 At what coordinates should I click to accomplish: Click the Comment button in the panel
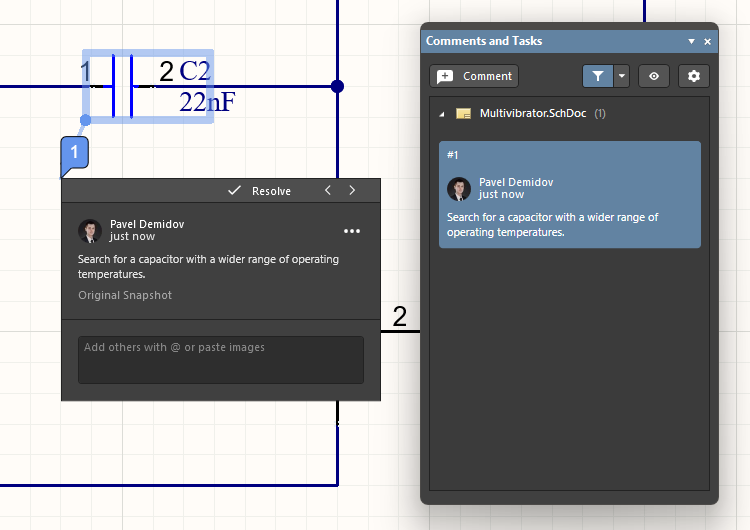(474, 76)
